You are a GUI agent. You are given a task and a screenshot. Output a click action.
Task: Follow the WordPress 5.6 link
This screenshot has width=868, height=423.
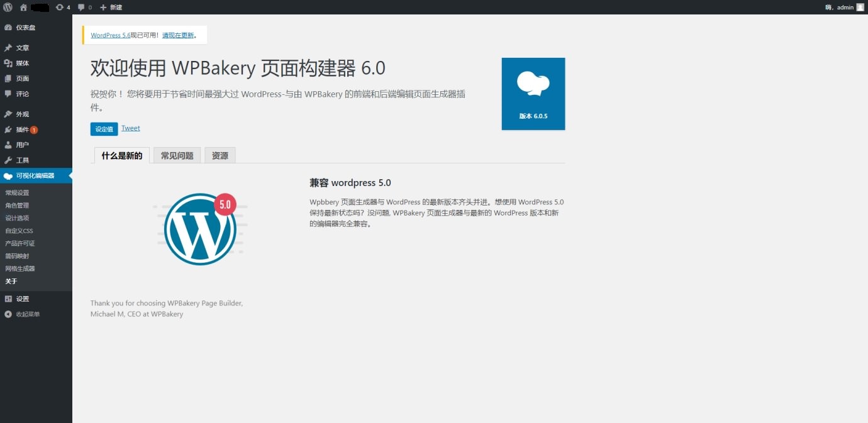pos(111,35)
